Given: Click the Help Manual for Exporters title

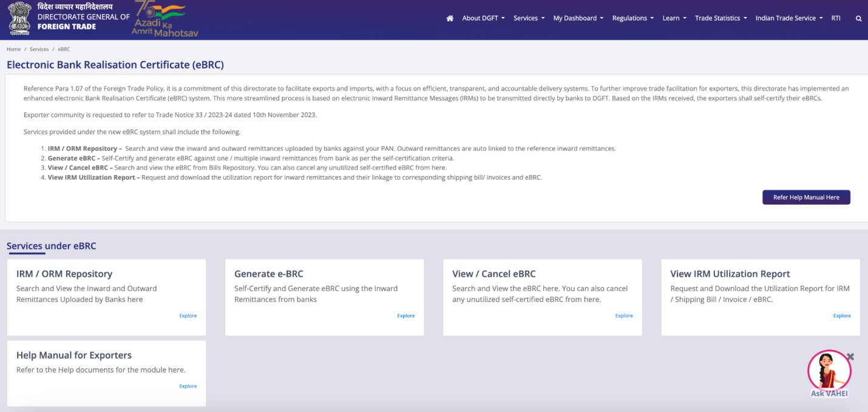Looking at the screenshot, I should point(74,355).
